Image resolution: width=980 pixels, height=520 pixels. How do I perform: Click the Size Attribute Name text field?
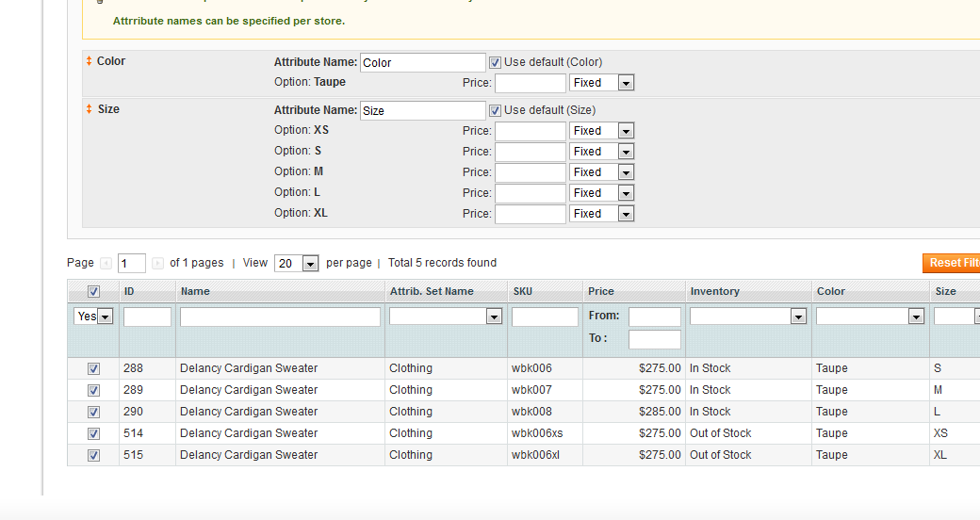click(x=423, y=110)
